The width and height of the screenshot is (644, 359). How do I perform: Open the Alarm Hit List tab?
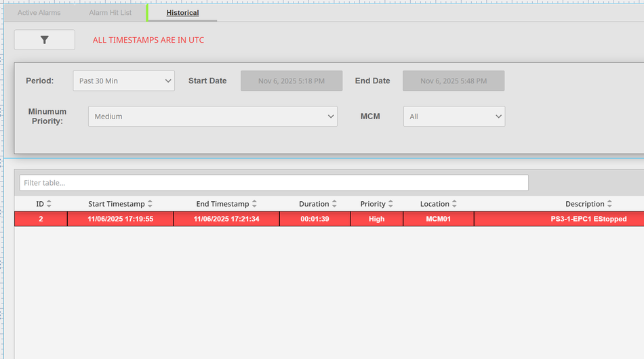pos(110,13)
